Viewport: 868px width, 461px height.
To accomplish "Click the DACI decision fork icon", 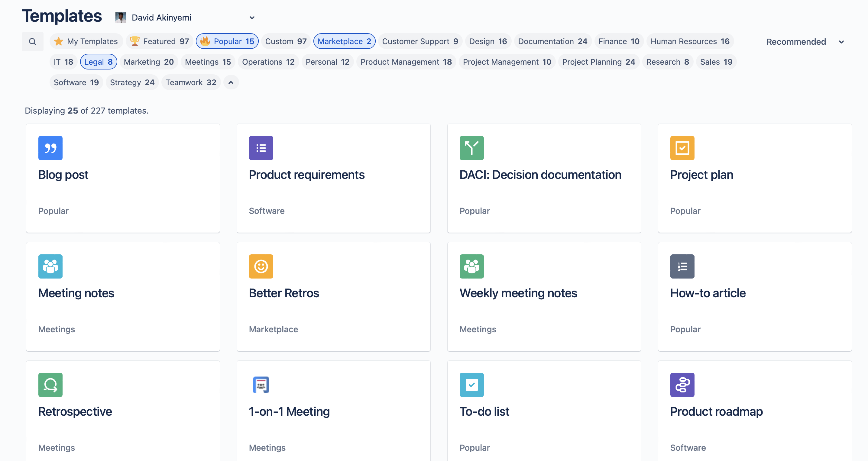I will (471, 148).
